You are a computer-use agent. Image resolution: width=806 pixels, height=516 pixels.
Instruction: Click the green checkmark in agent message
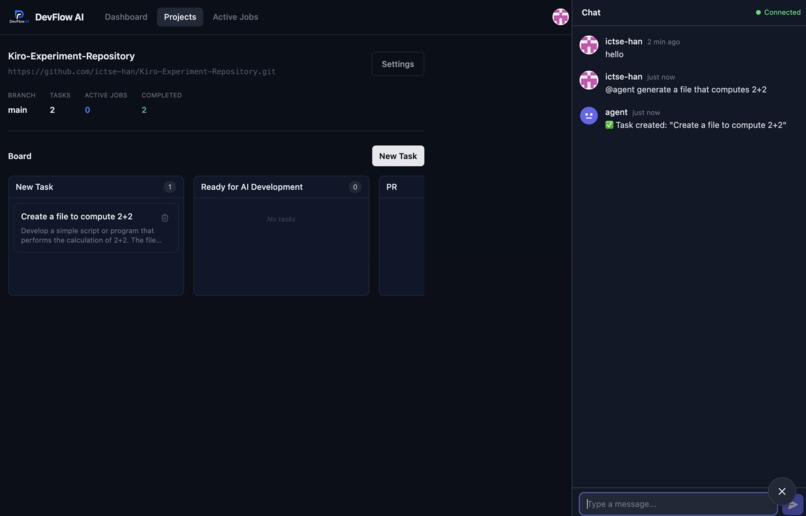(609, 125)
